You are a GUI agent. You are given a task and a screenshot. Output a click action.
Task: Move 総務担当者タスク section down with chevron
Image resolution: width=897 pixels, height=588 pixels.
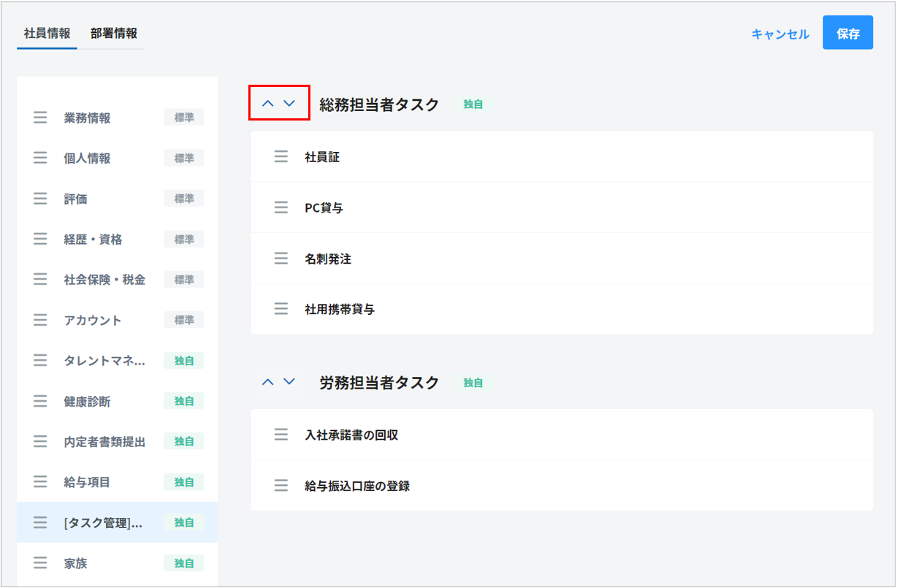point(289,104)
